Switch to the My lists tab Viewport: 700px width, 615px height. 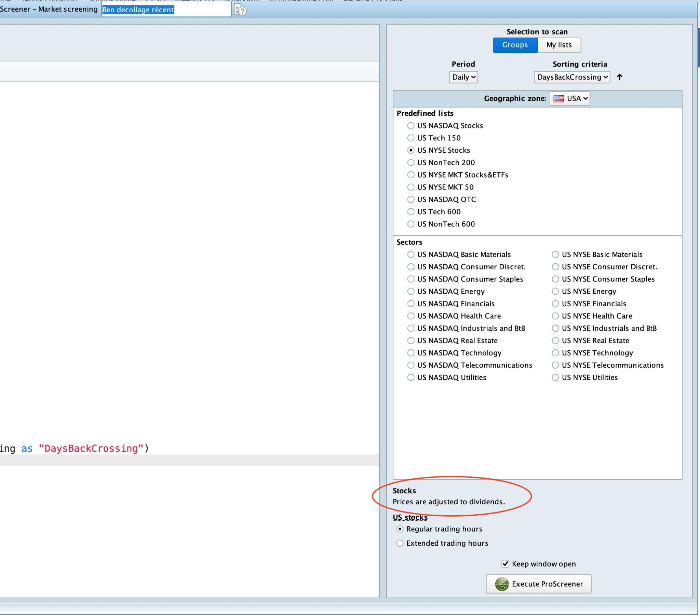[x=558, y=45]
